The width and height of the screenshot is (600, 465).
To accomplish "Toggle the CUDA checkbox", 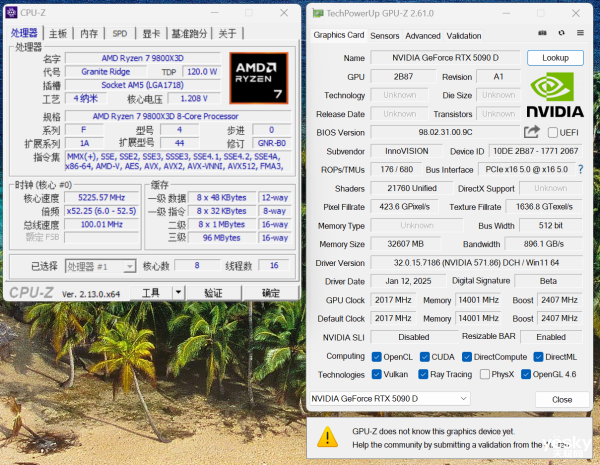I will 424,357.
